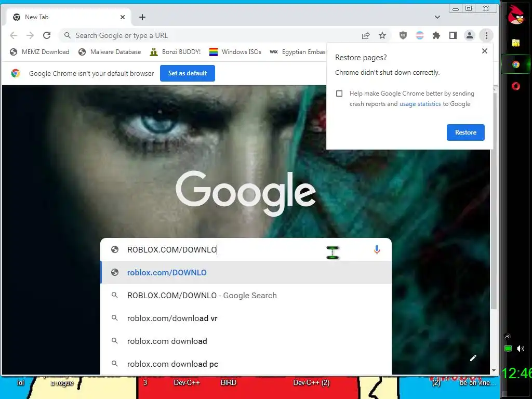Dismiss the Restore pages popup

click(485, 51)
